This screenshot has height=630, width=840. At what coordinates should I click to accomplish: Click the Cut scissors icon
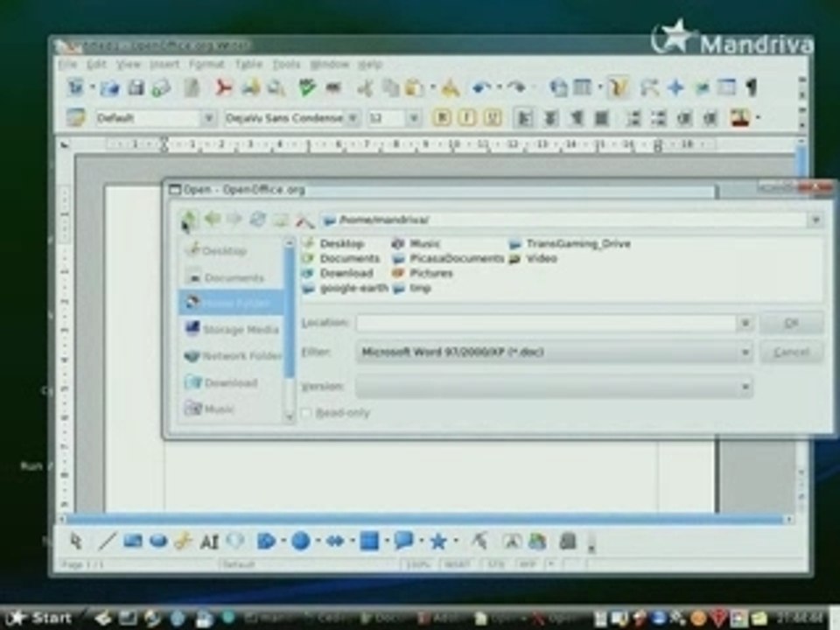click(x=367, y=87)
